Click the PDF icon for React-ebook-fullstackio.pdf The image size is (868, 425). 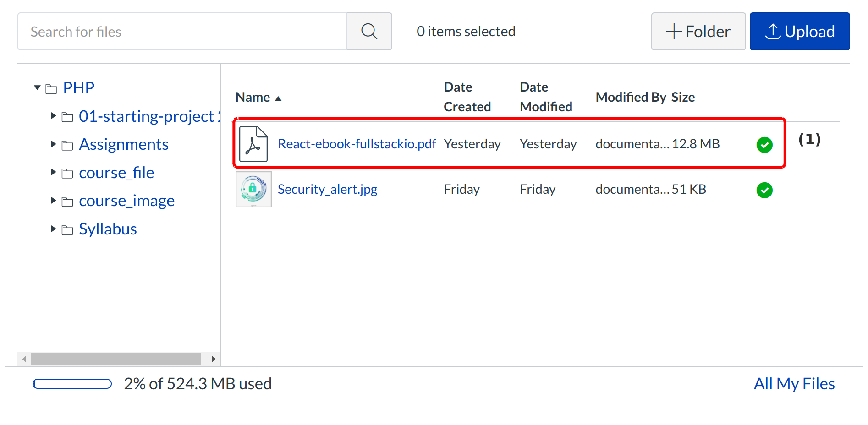[x=253, y=144]
